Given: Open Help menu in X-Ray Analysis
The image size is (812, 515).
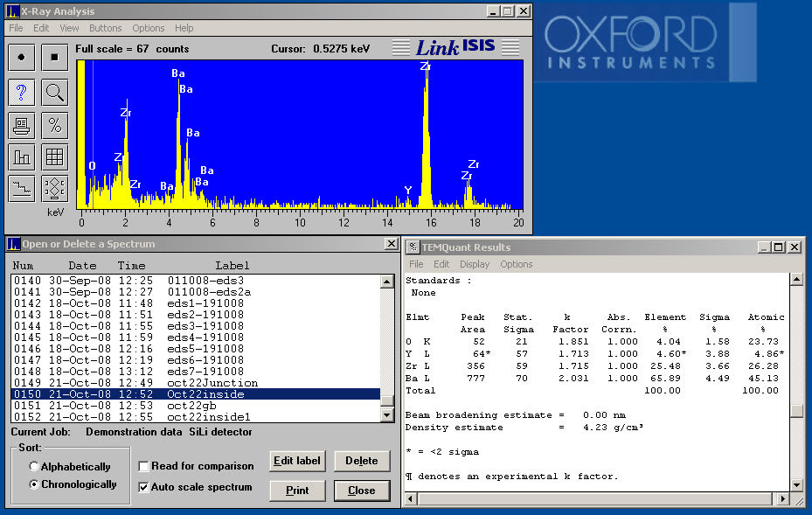Looking at the screenshot, I should (x=184, y=28).
